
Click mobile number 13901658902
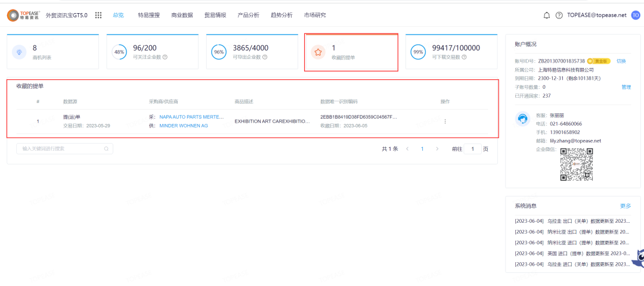(565, 132)
